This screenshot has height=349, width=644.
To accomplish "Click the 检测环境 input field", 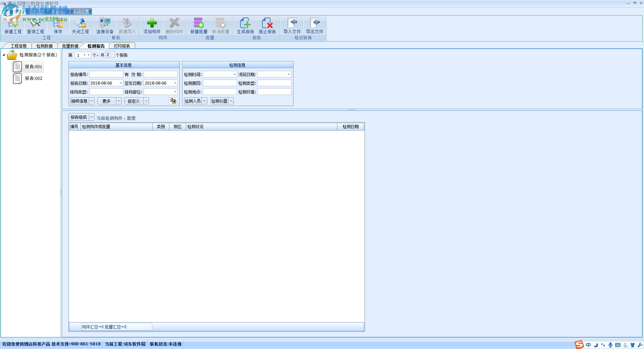I will [x=274, y=92].
